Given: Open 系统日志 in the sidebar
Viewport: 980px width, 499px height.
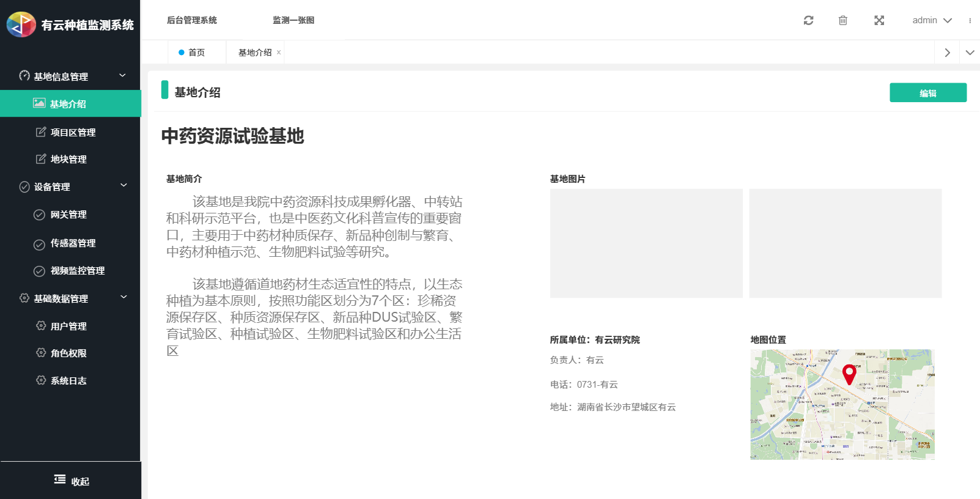Looking at the screenshot, I should [68, 380].
